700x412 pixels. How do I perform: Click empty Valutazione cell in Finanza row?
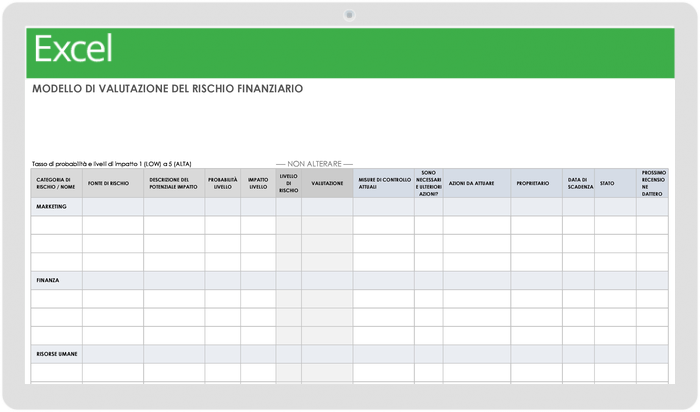point(327,280)
